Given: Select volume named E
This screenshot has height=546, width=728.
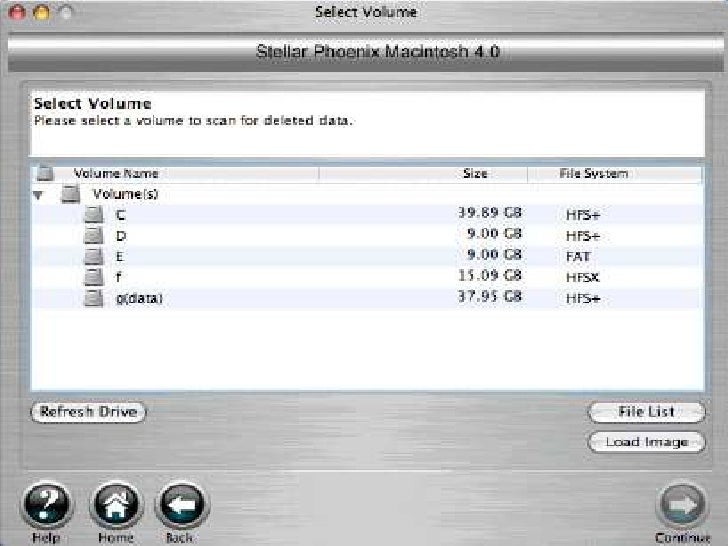Looking at the screenshot, I should tap(120, 257).
